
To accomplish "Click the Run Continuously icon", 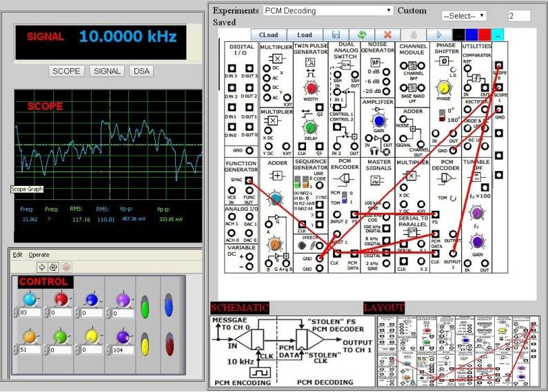I will coord(53,267).
